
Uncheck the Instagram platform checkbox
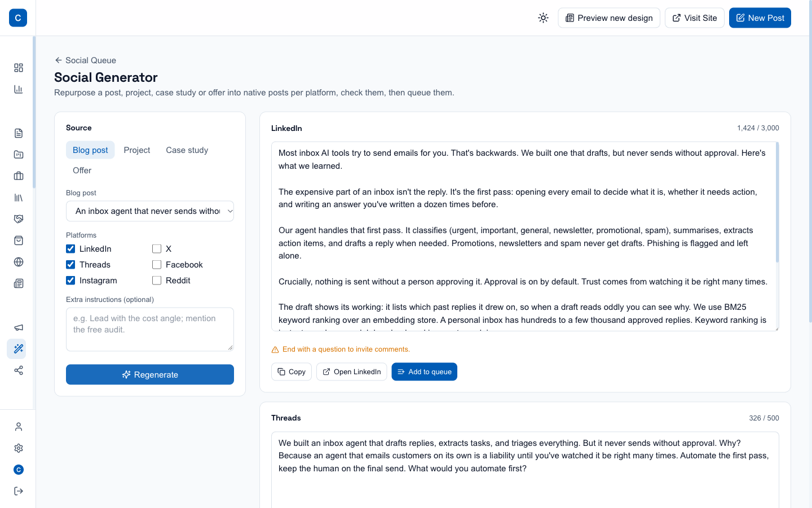pyautogui.click(x=70, y=281)
